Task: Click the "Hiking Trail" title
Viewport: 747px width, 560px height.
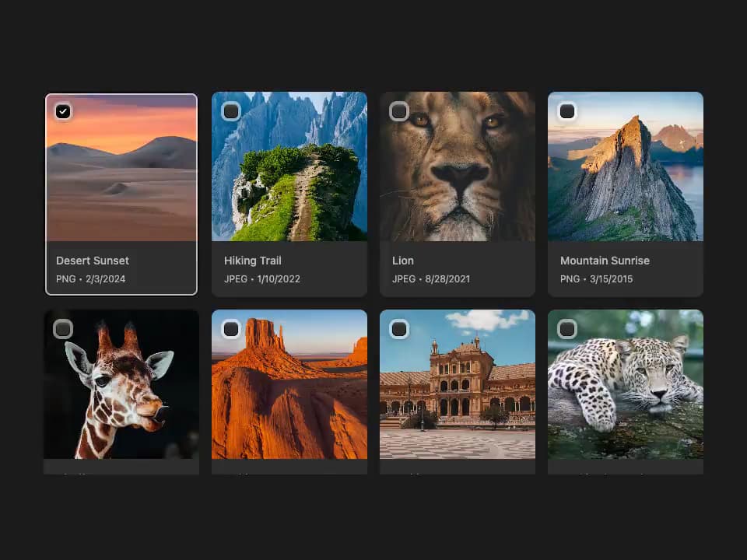Action: 252,261
